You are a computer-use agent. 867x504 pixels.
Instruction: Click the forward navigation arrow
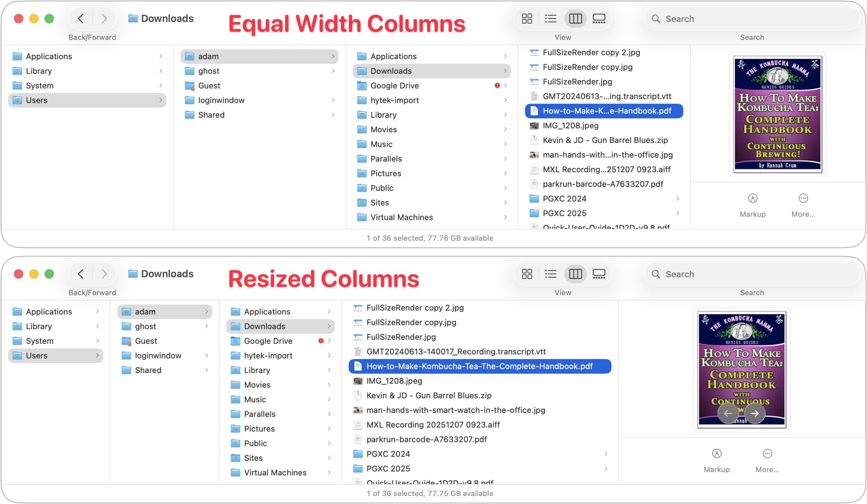pyautogui.click(x=104, y=19)
